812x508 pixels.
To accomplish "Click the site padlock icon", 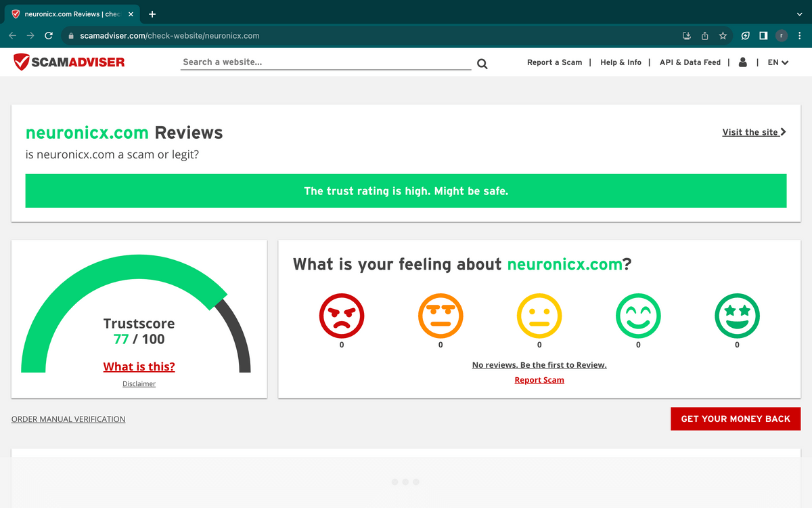I will pos(70,36).
